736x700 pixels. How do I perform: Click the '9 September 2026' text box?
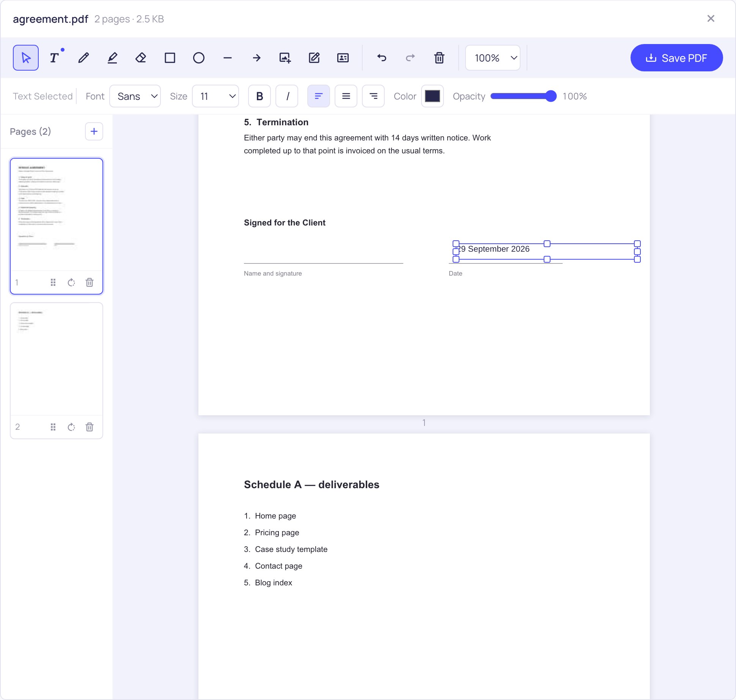(x=547, y=251)
